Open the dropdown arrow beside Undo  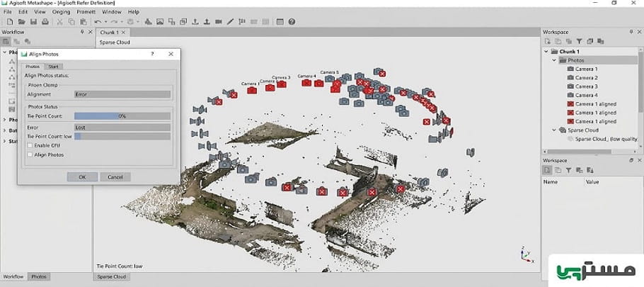pos(105,22)
